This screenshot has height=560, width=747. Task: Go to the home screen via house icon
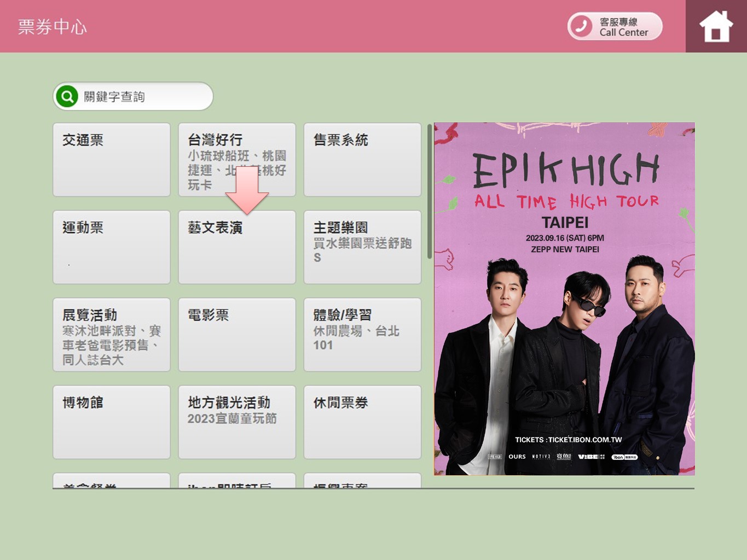point(716,26)
